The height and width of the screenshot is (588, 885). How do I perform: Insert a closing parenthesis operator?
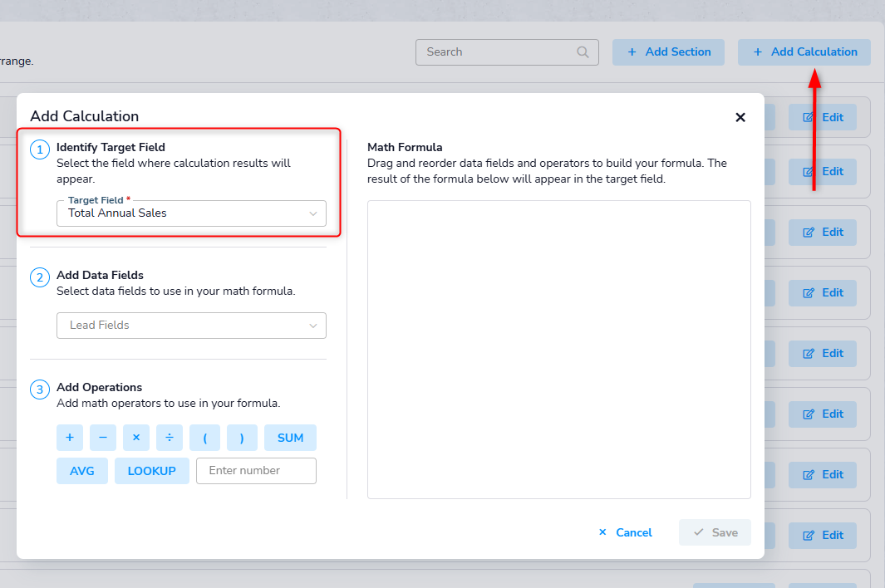click(x=242, y=438)
